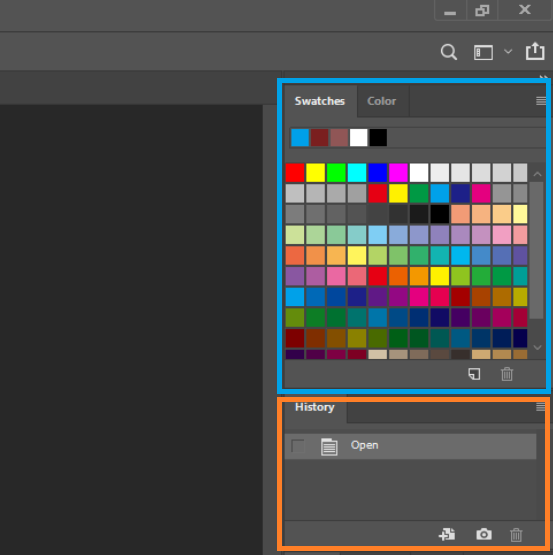Image resolution: width=553 pixels, height=555 pixels.
Task: Create new document from current state
Action: 447,534
